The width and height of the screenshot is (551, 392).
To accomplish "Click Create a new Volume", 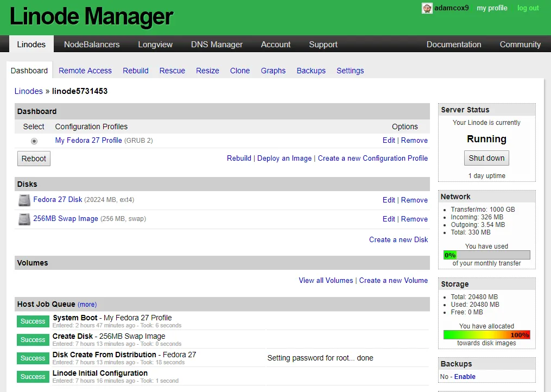I will 393,281.
